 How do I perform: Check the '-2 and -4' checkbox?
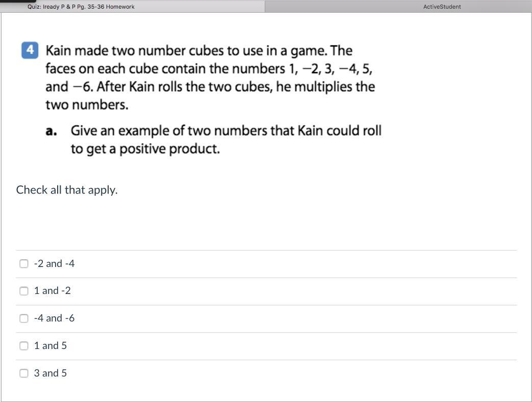tap(24, 263)
